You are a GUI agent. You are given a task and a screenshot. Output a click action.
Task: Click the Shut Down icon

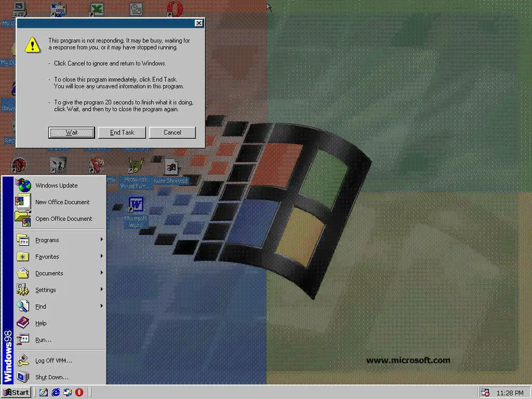(x=23, y=377)
